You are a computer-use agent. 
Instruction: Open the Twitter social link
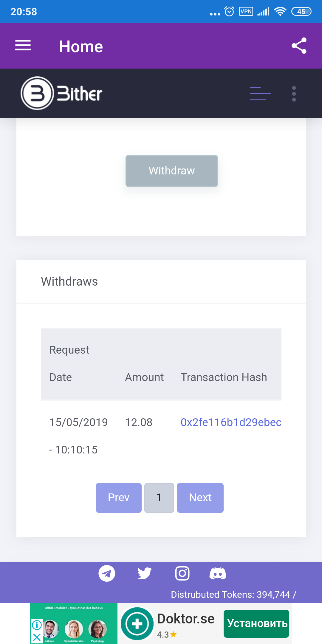tap(145, 573)
